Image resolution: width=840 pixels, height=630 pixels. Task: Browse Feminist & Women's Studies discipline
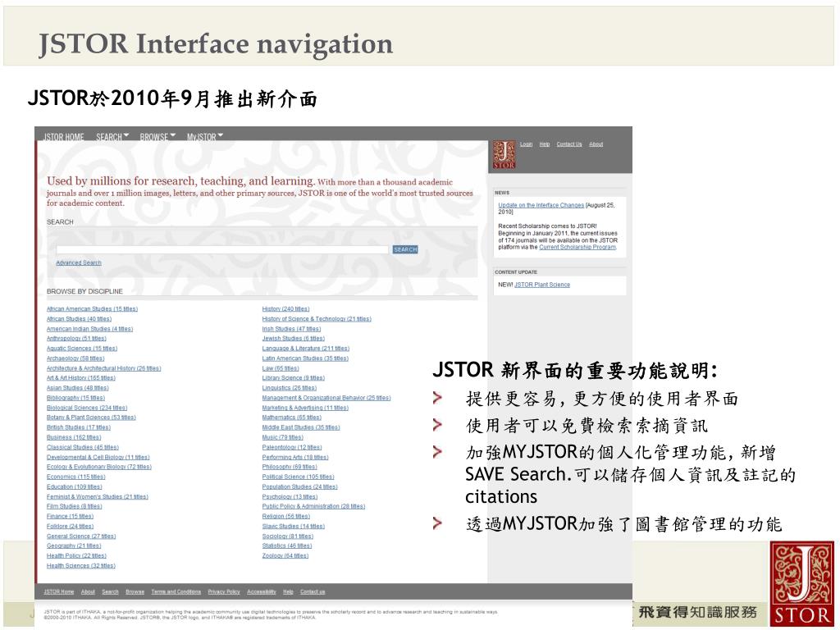(98, 496)
